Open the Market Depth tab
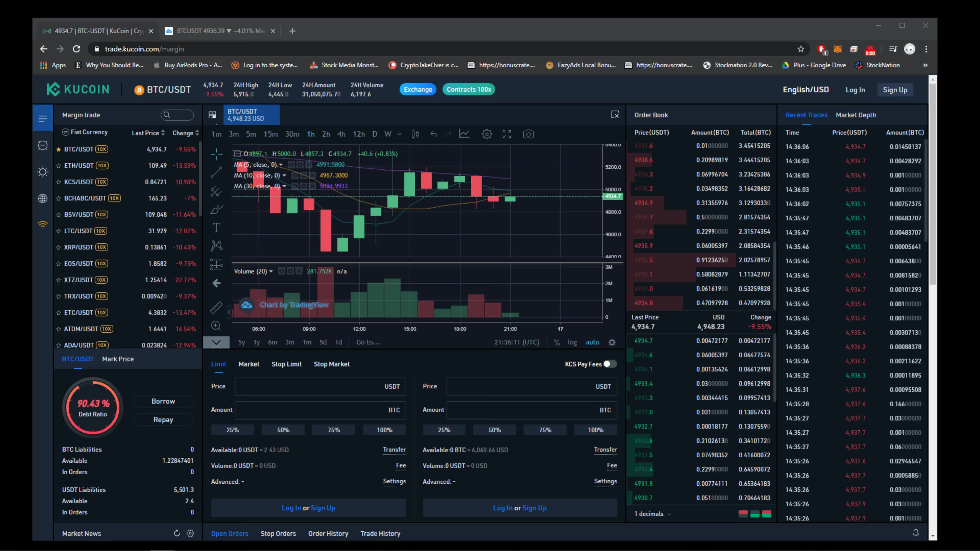 (x=856, y=115)
